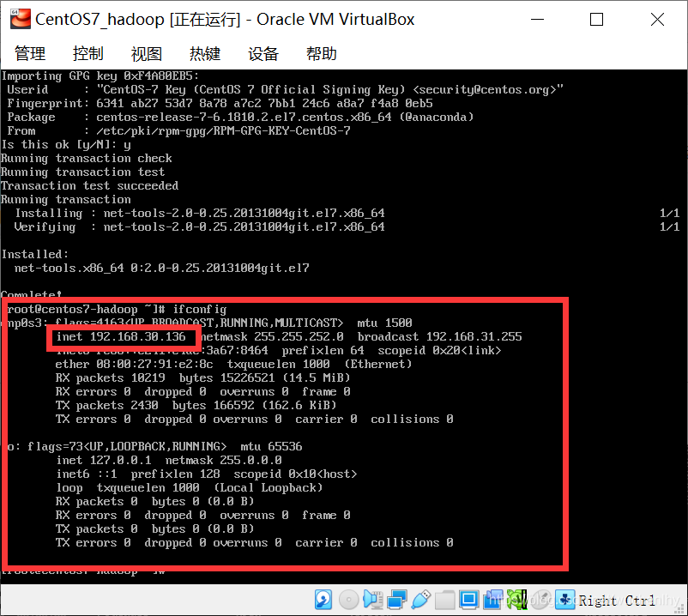Open the 管理 menu
688x616 pixels.
(x=29, y=52)
